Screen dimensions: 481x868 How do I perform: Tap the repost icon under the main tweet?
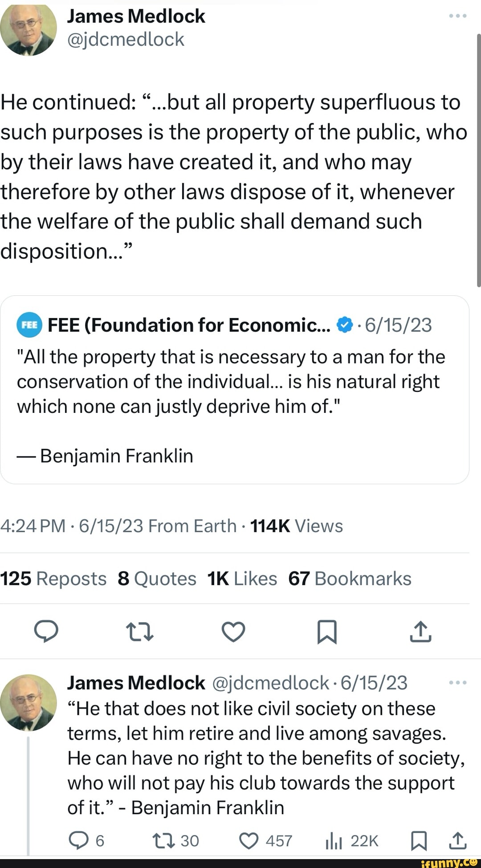[x=140, y=632]
